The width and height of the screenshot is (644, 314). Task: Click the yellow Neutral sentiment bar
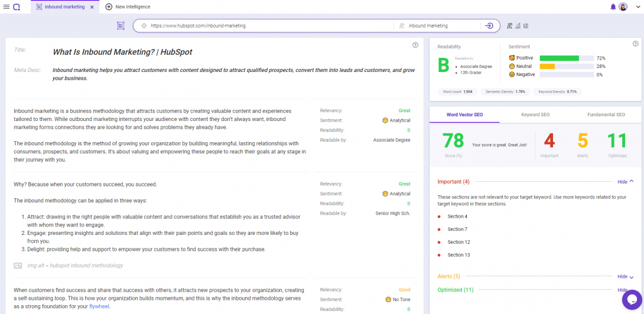(x=547, y=67)
